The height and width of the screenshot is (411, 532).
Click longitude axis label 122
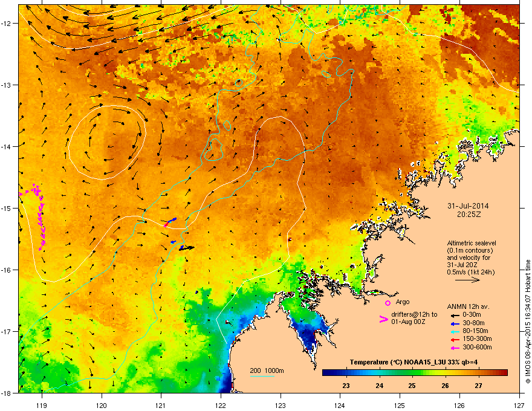pyautogui.click(x=221, y=406)
